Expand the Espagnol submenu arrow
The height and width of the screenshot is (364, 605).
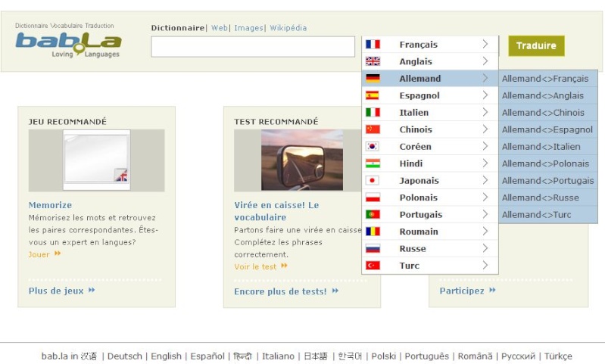(485, 95)
